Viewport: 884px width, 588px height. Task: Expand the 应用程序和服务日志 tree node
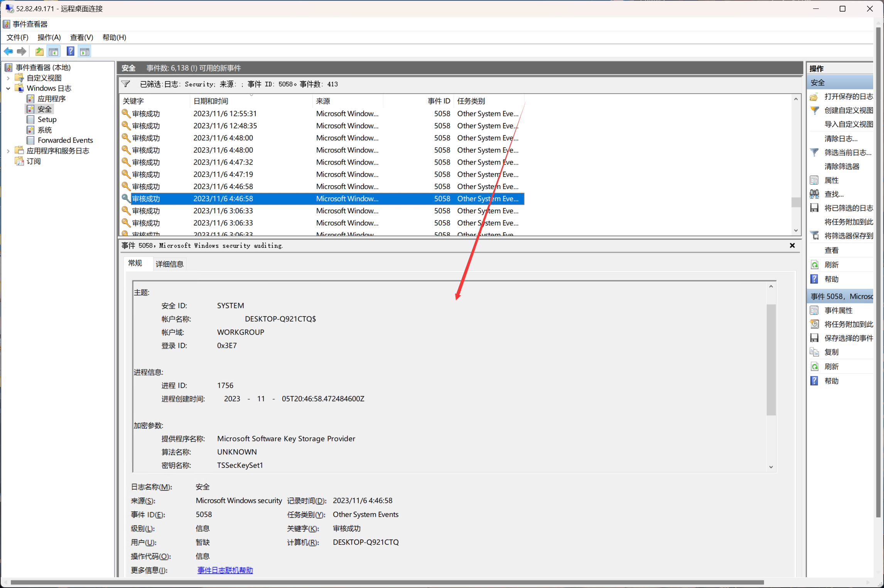pos(8,151)
